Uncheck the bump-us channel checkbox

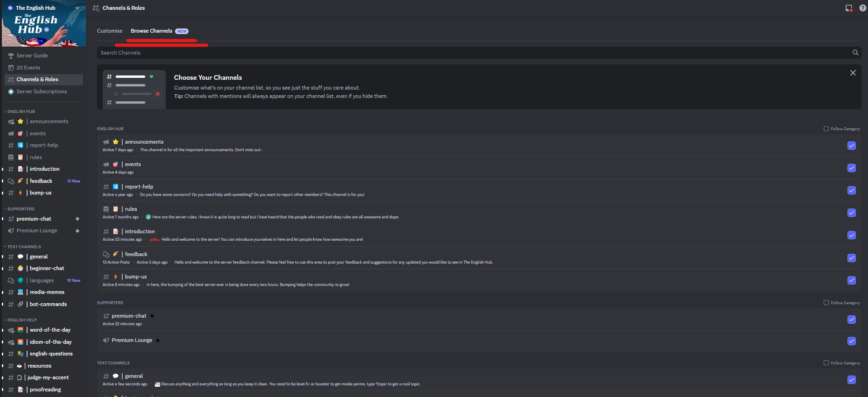click(x=852, y=280)
